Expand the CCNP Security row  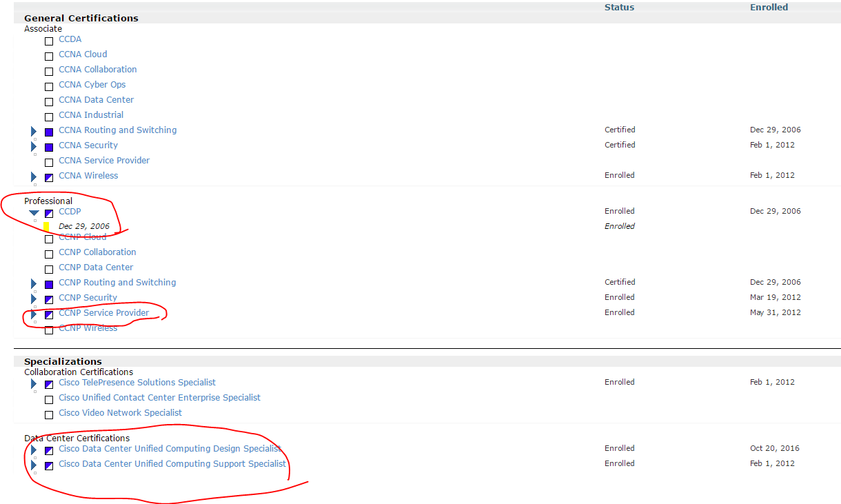coord(34,299)
